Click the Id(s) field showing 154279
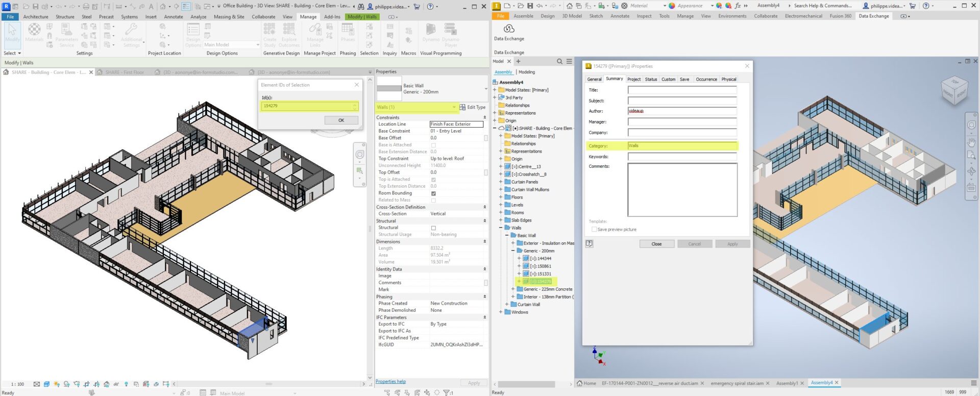The height and width of the screenshot is (396, 980). click(310, 106)
